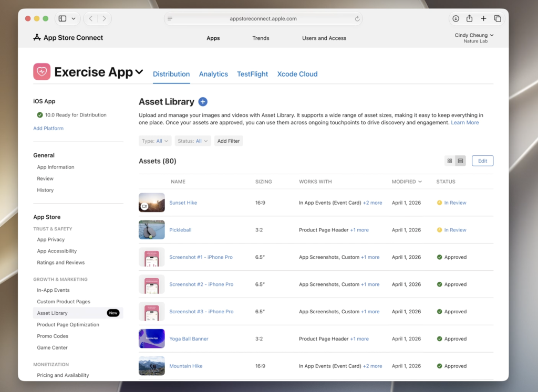538x392 pixels.
Task: Sort by the MODIFIED column header
Action: (x=407, y=182)
